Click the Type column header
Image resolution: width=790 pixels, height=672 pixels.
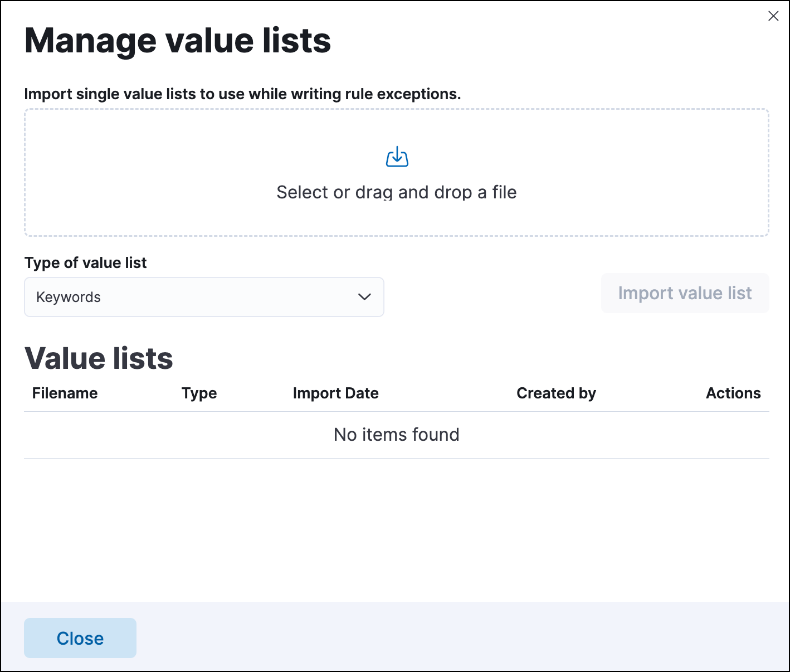(x=199, y=393)
